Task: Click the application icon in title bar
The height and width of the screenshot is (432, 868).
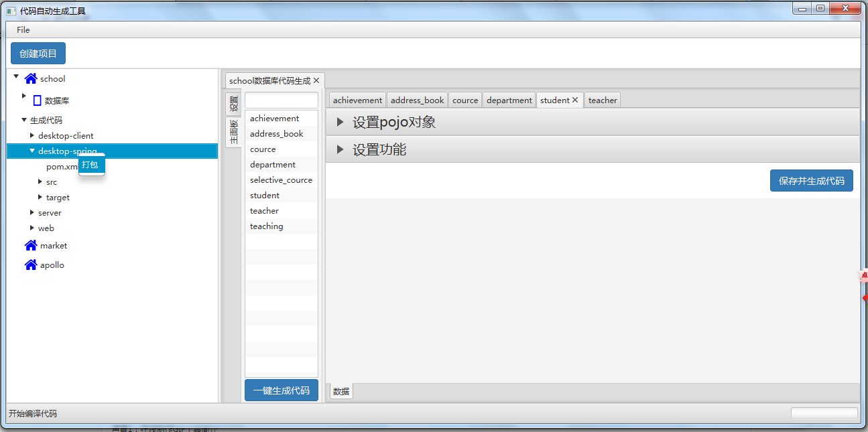Action: [x=11, y=11]
